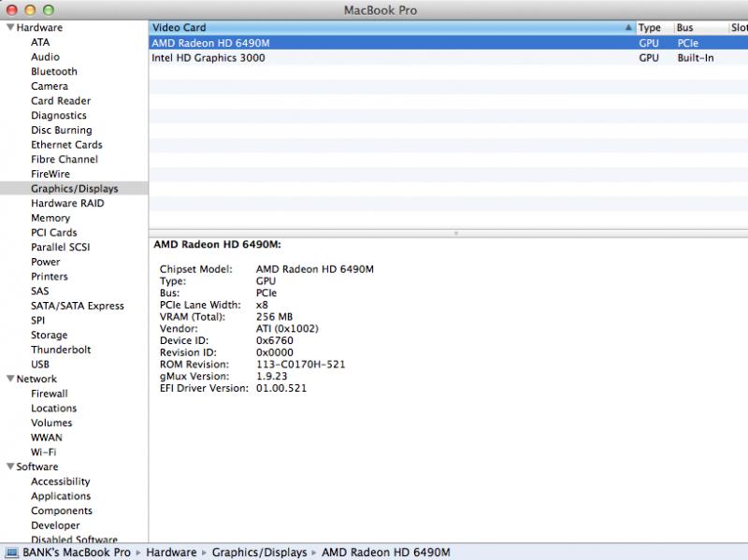Show FireWire information
The width and height of the screenshot is (748, 560).
[x=50, y=174]
